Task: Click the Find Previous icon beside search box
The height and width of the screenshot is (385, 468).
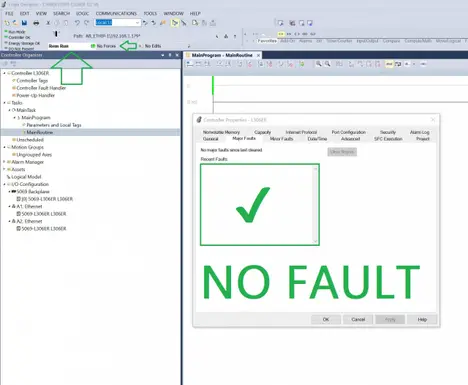Action: tap(145, 23)
